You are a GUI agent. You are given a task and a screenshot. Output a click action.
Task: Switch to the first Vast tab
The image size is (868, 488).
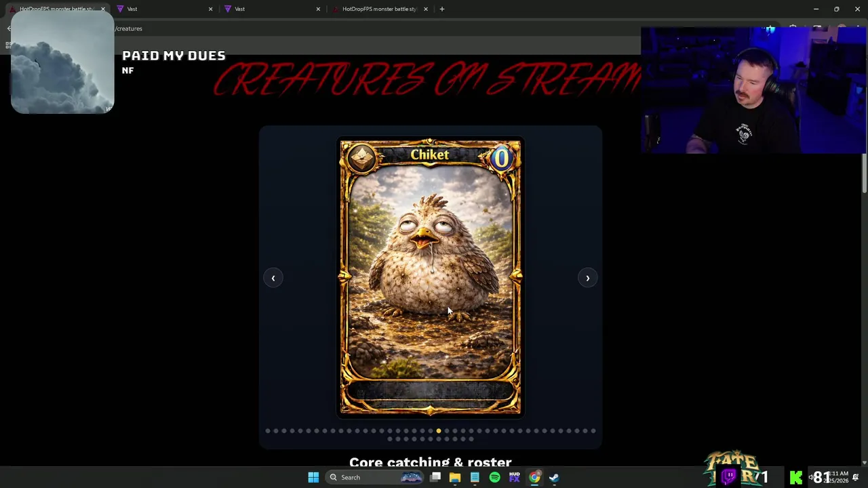[x=163, y=9]
